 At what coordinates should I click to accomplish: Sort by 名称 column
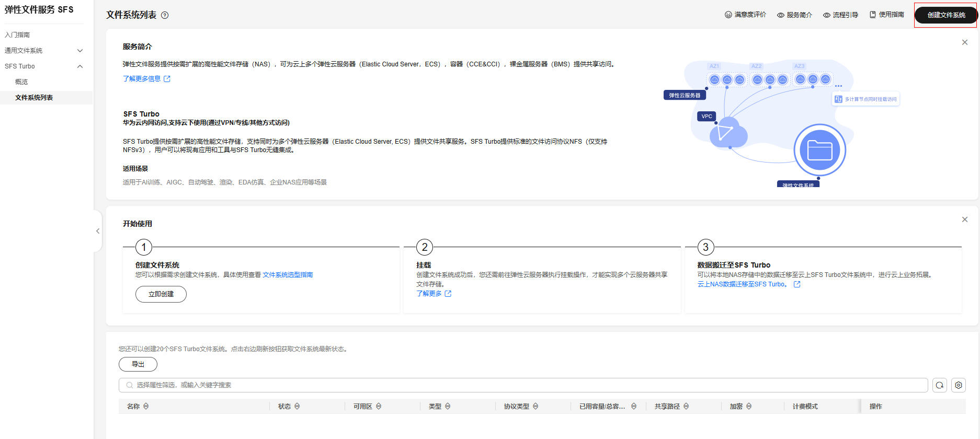146,407
